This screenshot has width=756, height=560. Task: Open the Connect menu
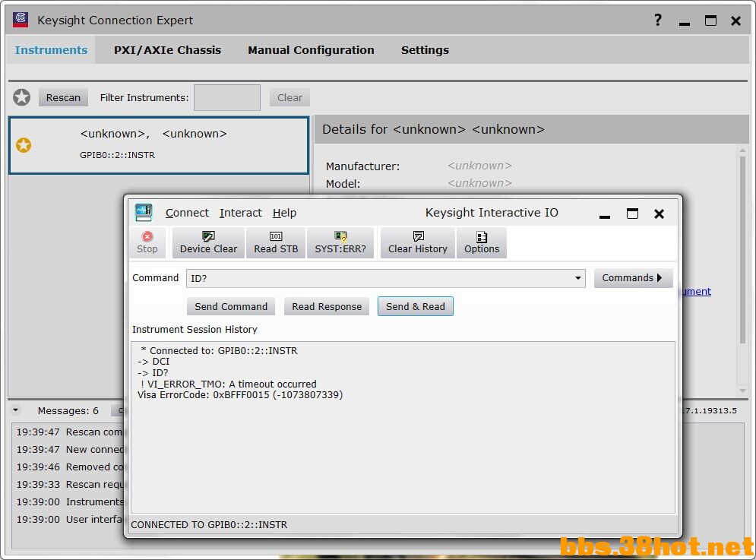point(187,213)
